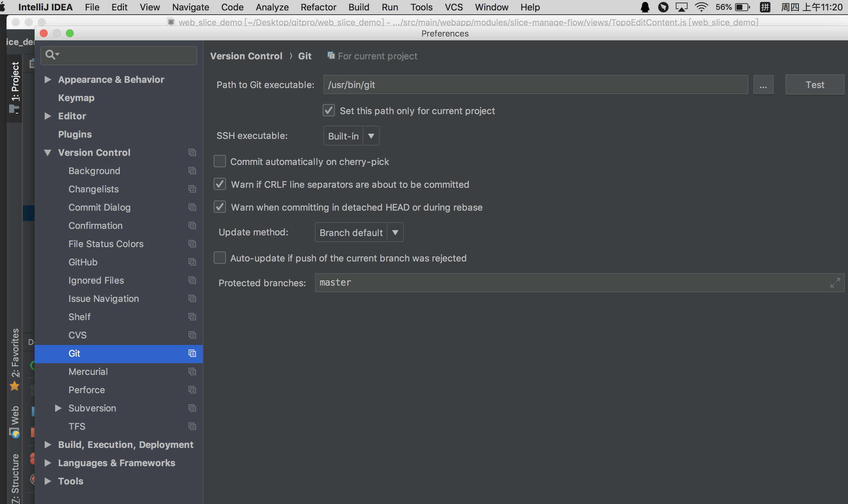Open the Navigate menu
Image resolution: width=848 pixels, height=504 pixels.
coord(190,7)
